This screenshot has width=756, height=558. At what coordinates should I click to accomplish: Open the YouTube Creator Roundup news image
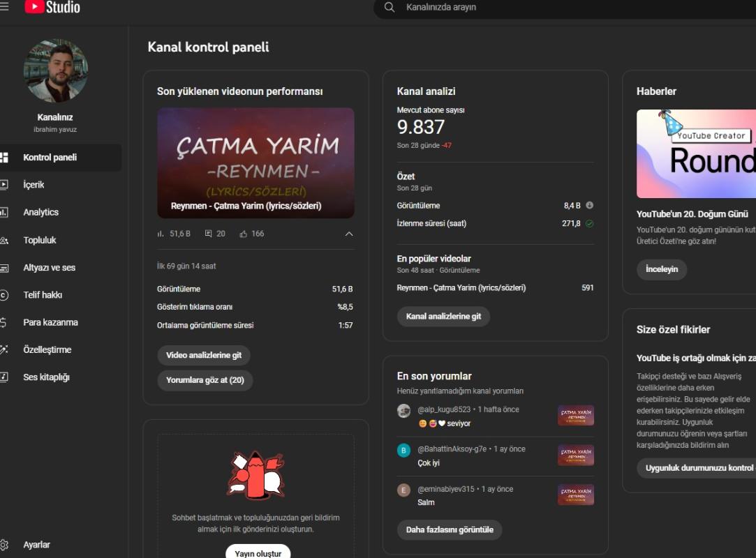coord(696,153)
